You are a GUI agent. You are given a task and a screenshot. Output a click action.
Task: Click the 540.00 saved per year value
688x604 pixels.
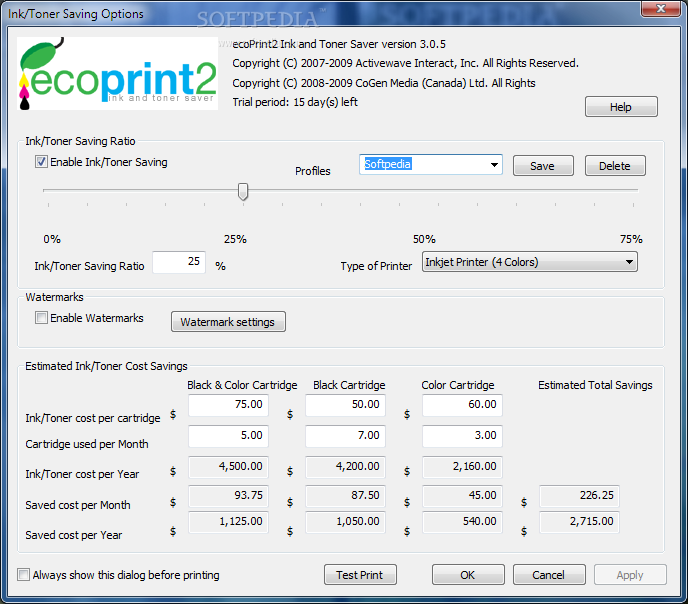(462, 522)
